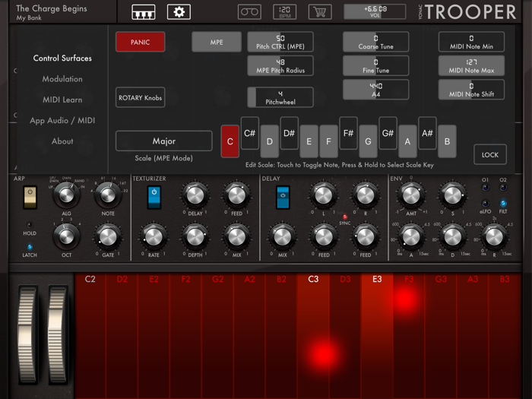
Task: Set the A4 440 tuning field
Action: (376, 90)
